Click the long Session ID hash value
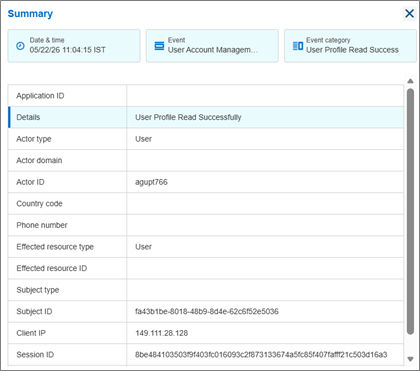Image resolution: width=420 pixels, height=371 pixels. tap(261, 355)
